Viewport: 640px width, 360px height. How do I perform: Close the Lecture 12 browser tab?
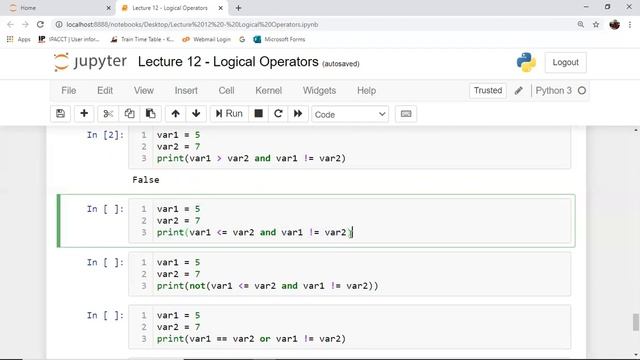coord(220,8)
